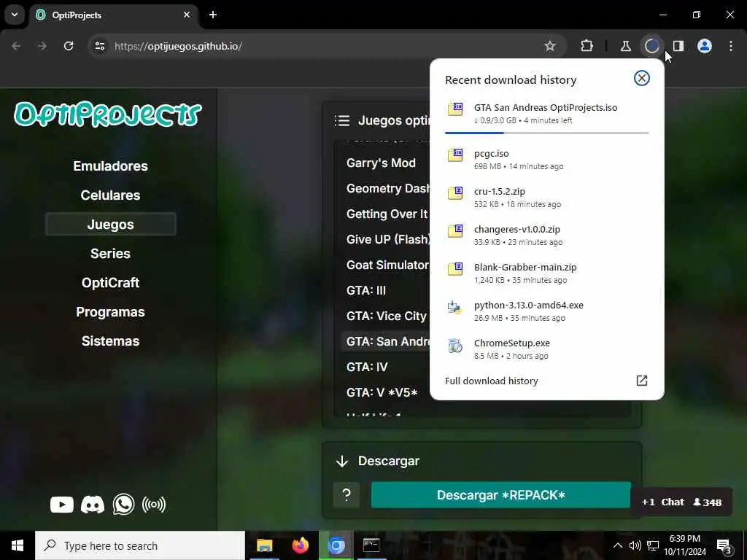Open the Programas section
Image resolution: width=747 pixels, height=560 pixels.
pos(111,312)
